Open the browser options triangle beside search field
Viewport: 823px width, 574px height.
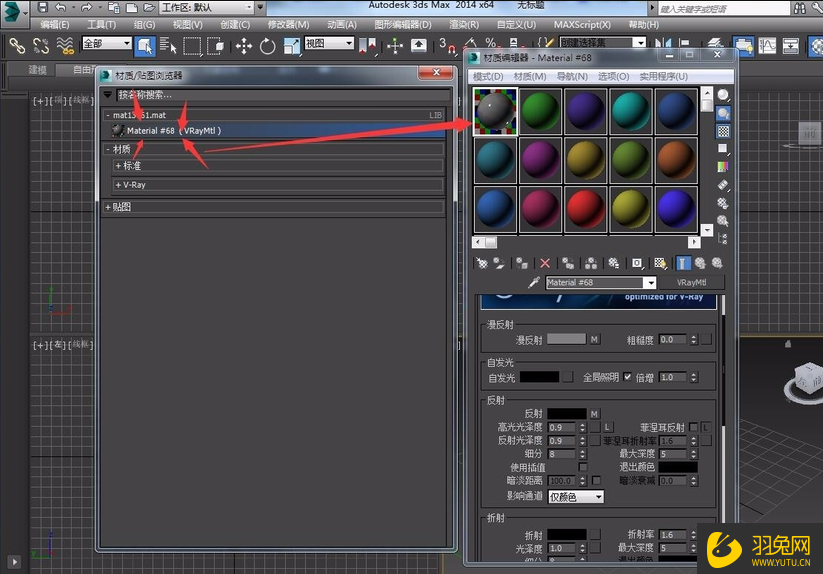point(108,95)
